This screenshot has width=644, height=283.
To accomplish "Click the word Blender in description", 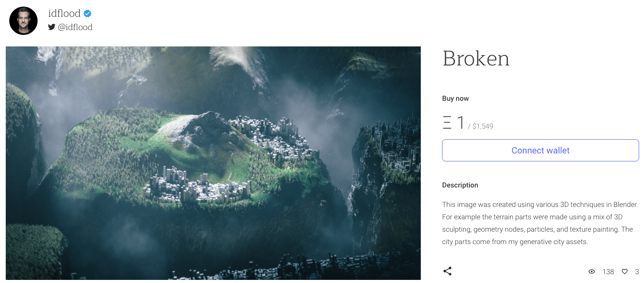I will (624, 205).
